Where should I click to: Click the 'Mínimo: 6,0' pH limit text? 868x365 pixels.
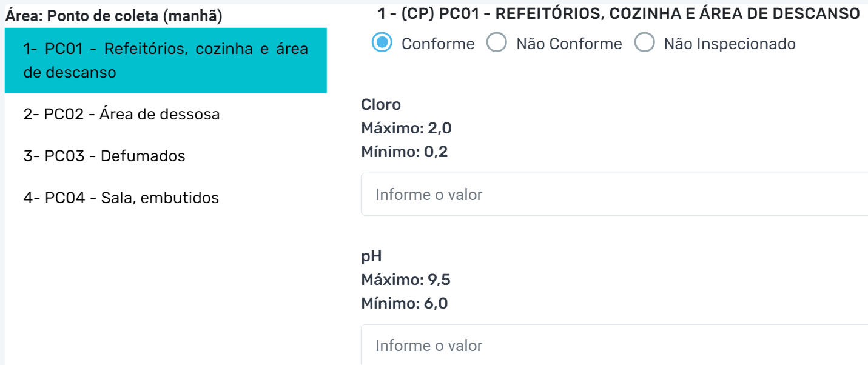[404, 303]
